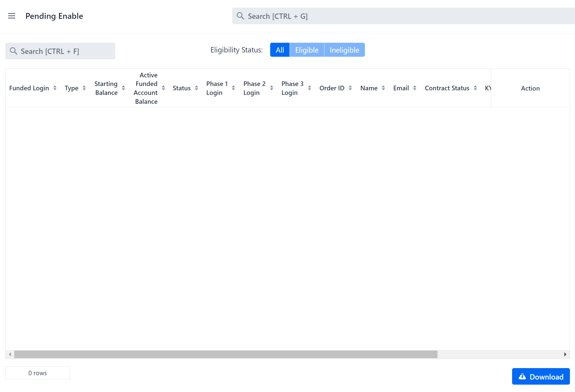This screenshot has height=392, width=575.
Task: Filter table by Eligible status
Action: tap(307, 50)
